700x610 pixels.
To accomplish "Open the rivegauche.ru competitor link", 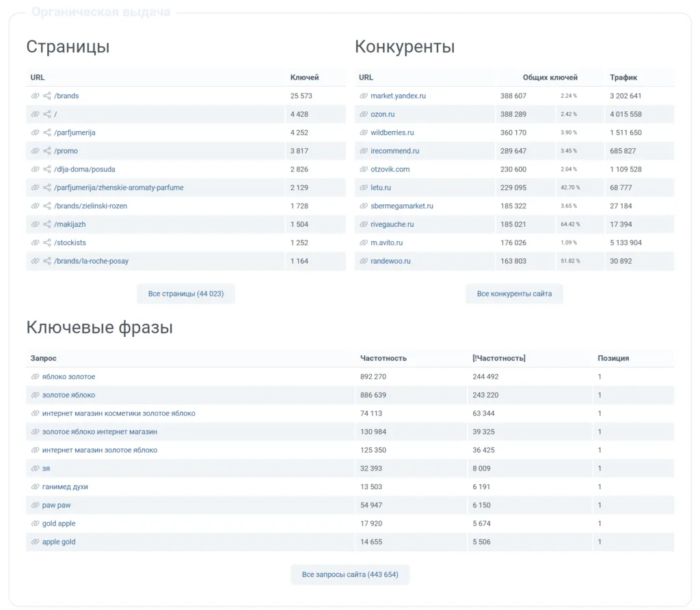I will (x=392, y=225).
